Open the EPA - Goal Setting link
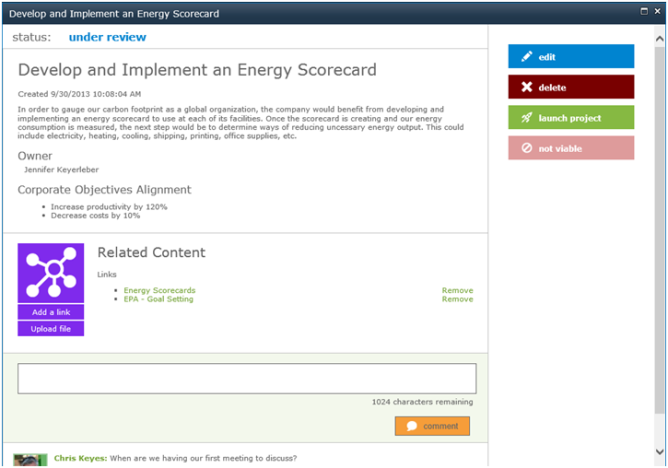Screen dimensions: 668x468 tap(158, 299)
